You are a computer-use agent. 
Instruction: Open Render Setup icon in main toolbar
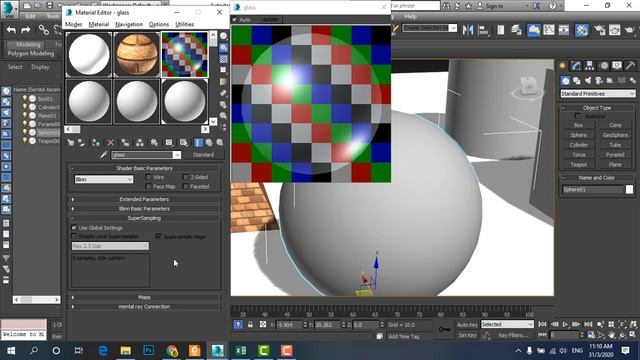[599, 30]
